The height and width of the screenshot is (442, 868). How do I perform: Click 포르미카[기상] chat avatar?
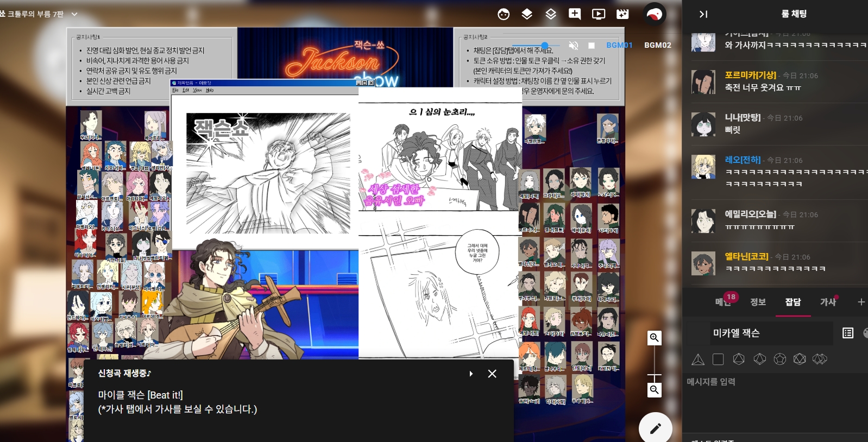703,82
